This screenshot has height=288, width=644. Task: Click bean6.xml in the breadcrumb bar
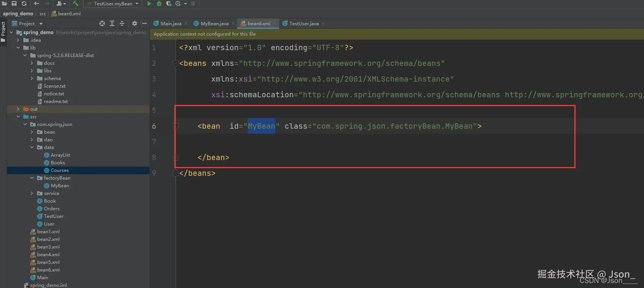pos(66,14)
